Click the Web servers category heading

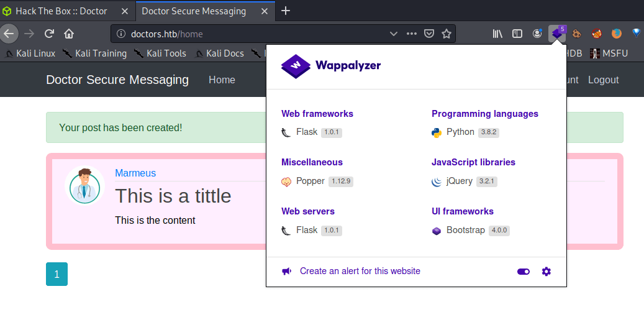(308, 211)
